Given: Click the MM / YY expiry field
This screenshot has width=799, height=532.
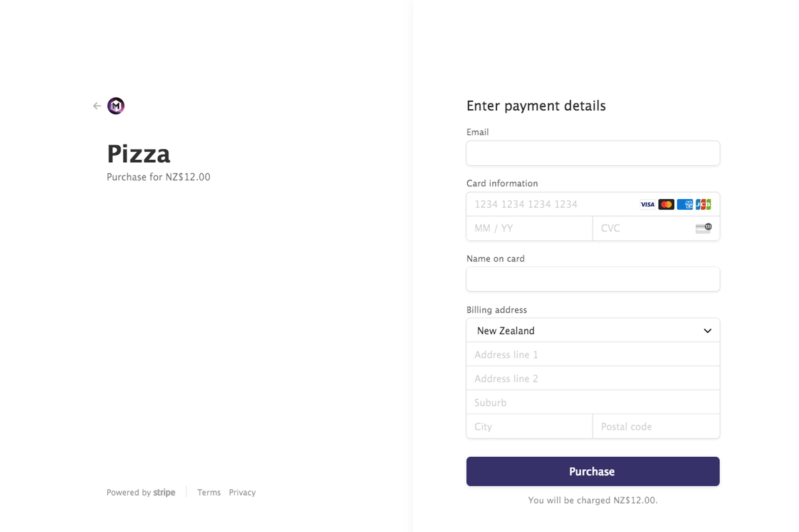Looking at the screenshot, I should [x=529, y=228].
